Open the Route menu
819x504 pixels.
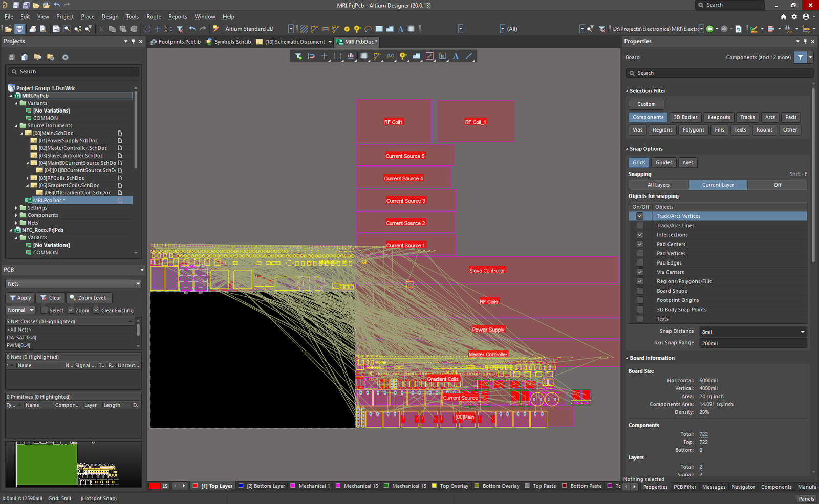coord(154,16)
